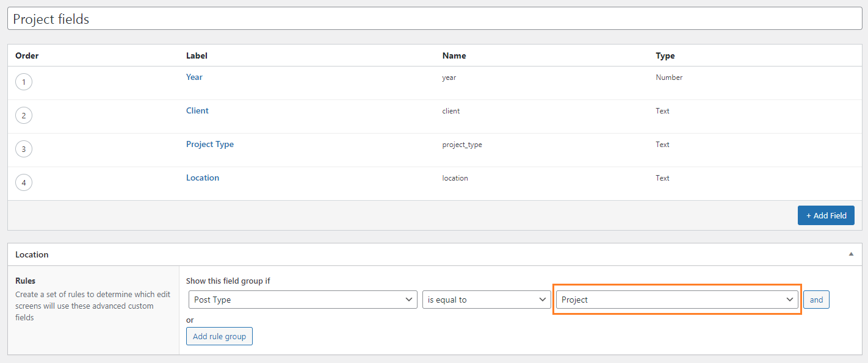Image resolution: width=868 pixels, height=363 pixels.
Task: Open the Post Type rule dropdown
Action: 303,300
